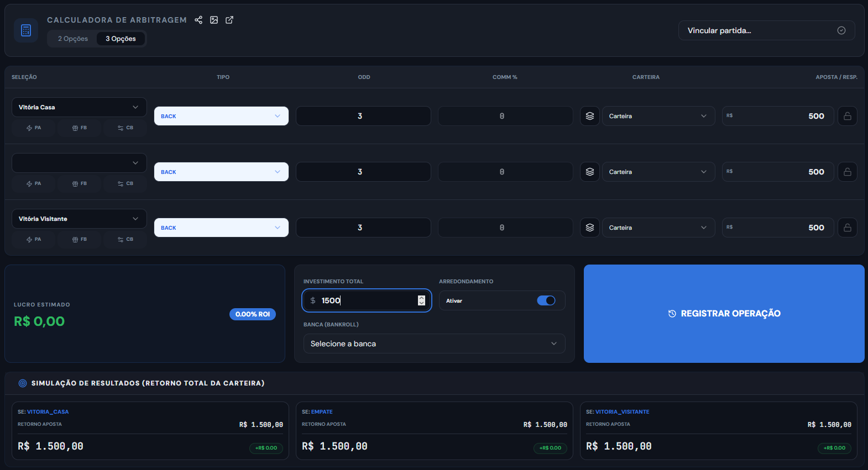
Task: Click the share icon beside Calculadora de Arbitragem
Action: click(198, 20)
